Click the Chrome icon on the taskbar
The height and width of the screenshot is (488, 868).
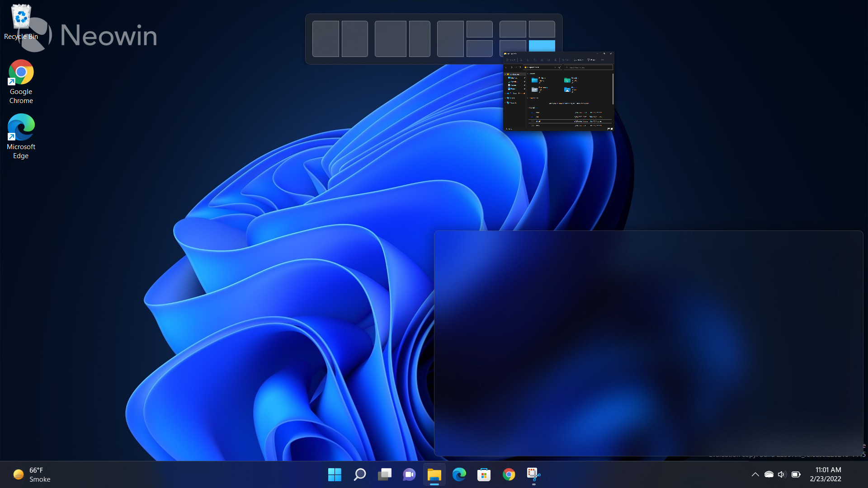tap(509, 474)
